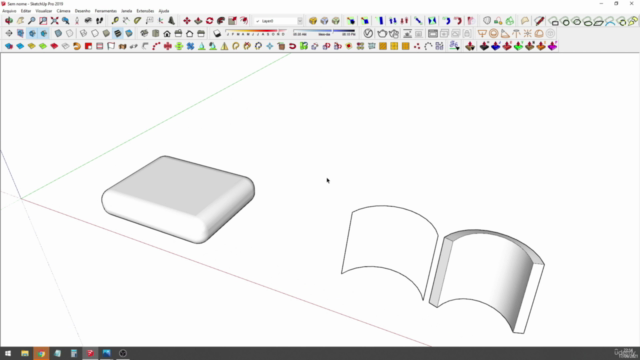Open the Extensões menu
This screenshot has height=360, width=640.
[145, 11]
